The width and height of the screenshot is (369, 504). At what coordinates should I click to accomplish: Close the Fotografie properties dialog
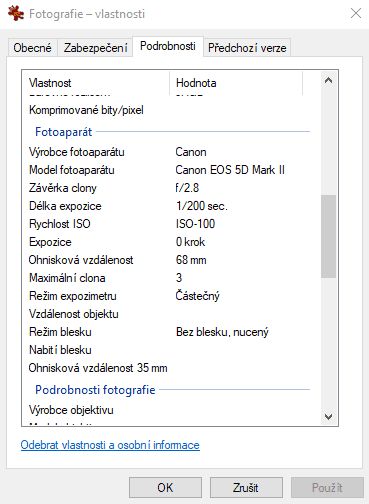coord(356,13)
